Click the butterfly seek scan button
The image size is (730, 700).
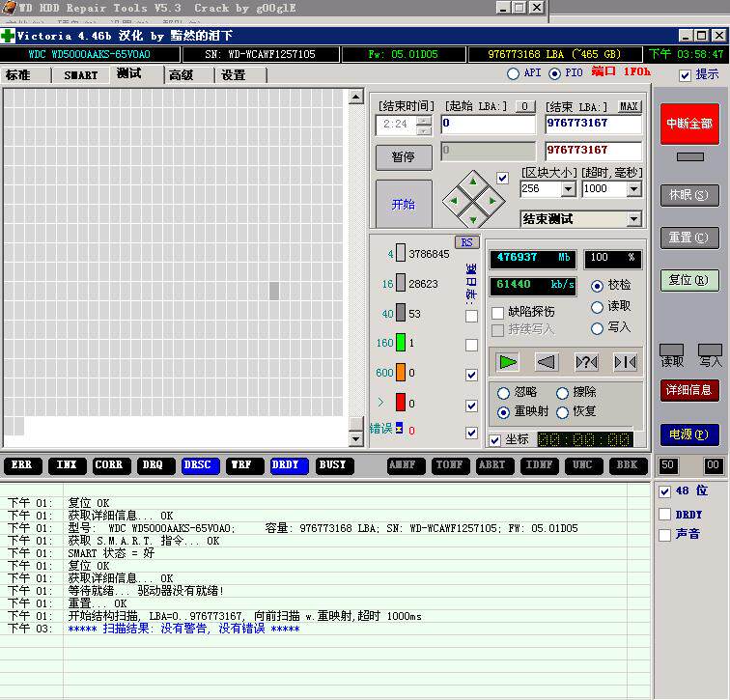pos(626,362)
